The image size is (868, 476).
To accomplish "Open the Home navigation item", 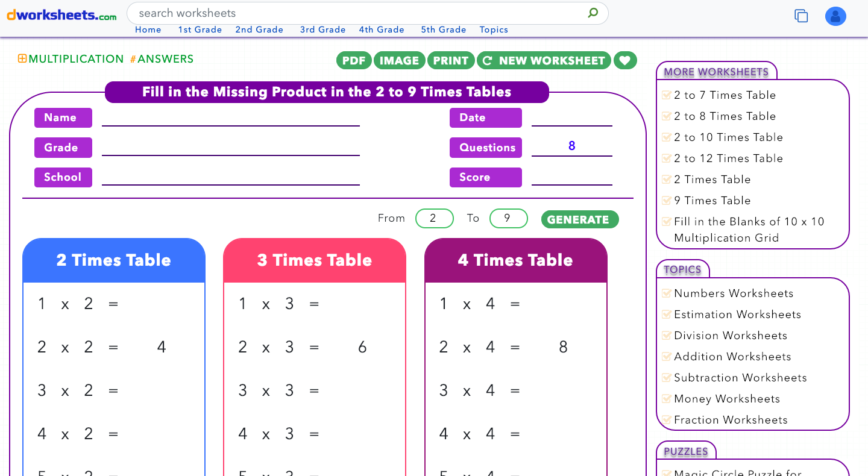I will click(148, 30).
